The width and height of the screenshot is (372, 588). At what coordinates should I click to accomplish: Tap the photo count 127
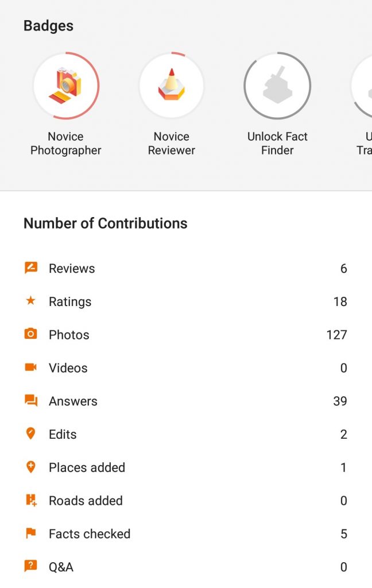pyautogui.click(x=336, y=335)
